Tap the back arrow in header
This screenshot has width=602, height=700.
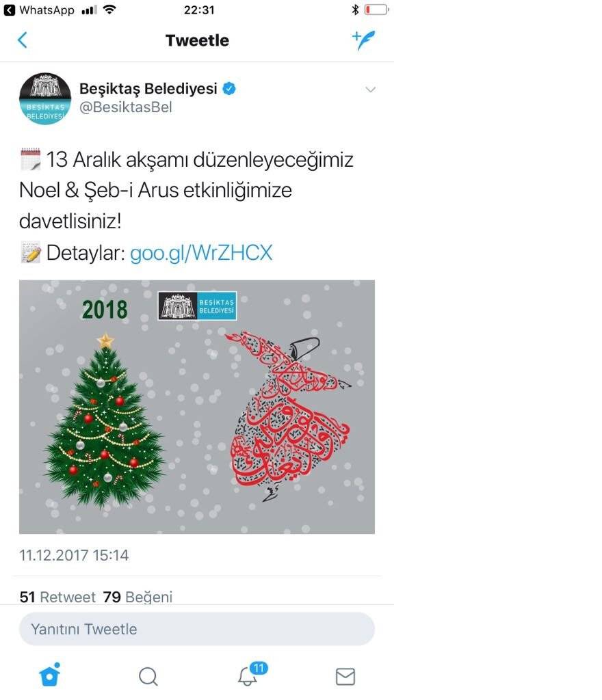[x=23, y=40]
